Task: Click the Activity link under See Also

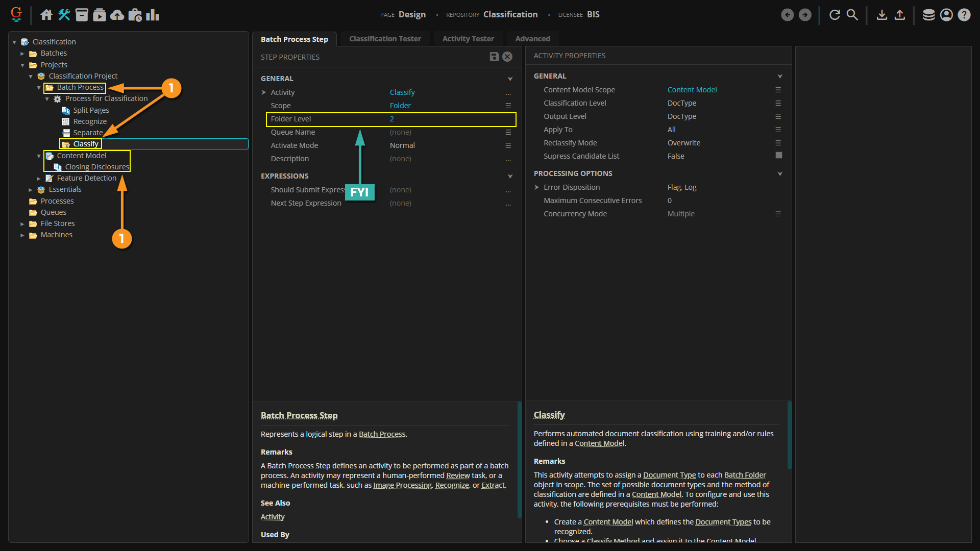Action: 273,517
